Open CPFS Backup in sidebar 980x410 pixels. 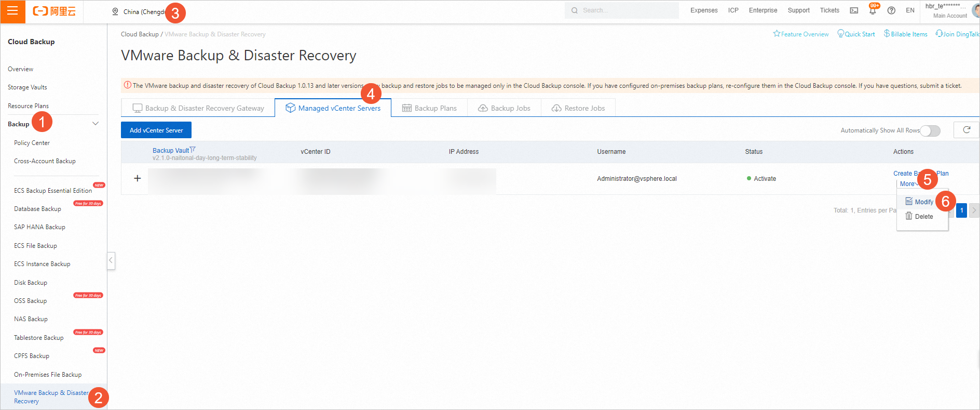click(32, 356)
